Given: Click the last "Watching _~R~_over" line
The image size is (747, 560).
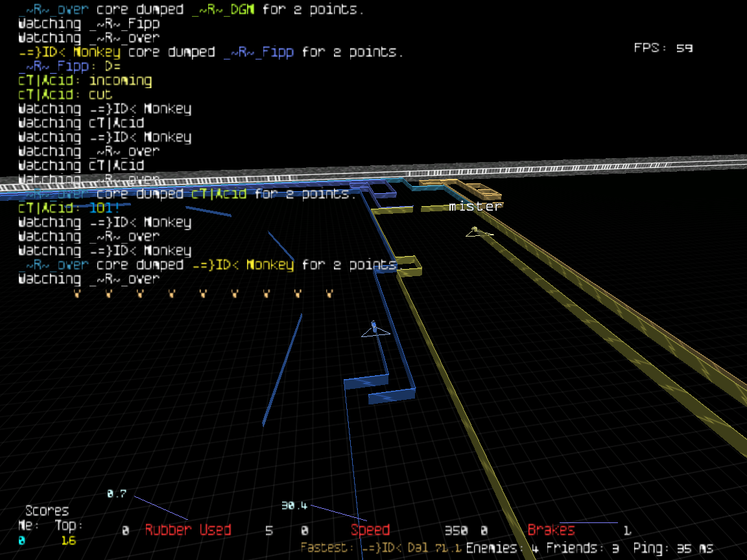Looking at the screenshot, I should click(89, 279).
